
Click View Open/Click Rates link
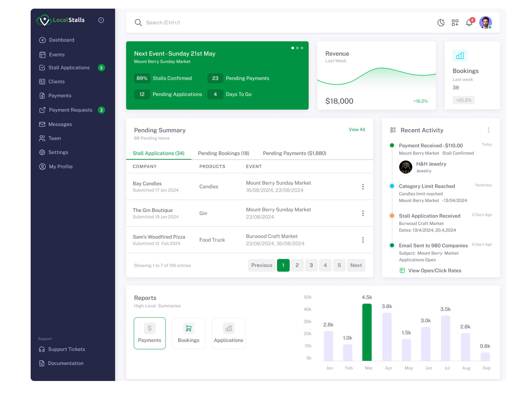coord(435,271)
